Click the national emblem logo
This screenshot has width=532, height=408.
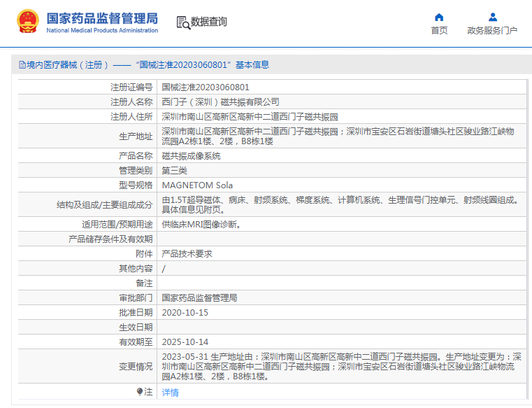(x=27, y=22)
